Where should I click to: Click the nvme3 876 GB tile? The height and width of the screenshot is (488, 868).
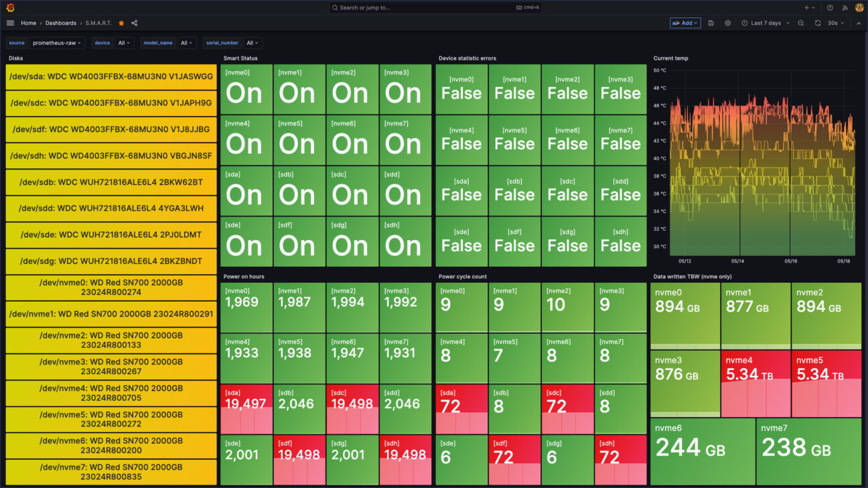point(684,383)
